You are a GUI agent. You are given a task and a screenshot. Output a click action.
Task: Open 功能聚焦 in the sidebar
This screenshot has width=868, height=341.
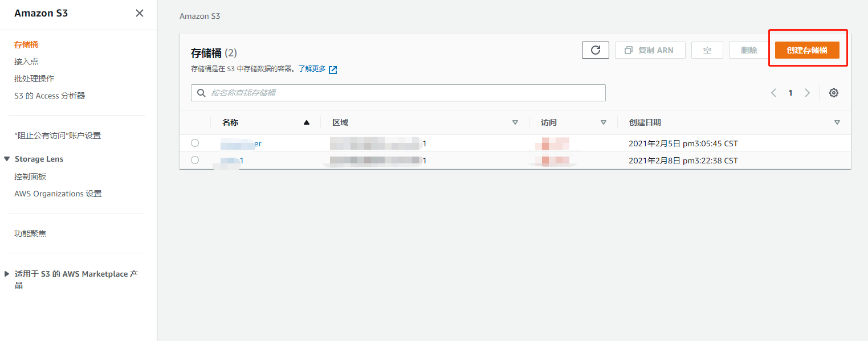click(30, 233)
